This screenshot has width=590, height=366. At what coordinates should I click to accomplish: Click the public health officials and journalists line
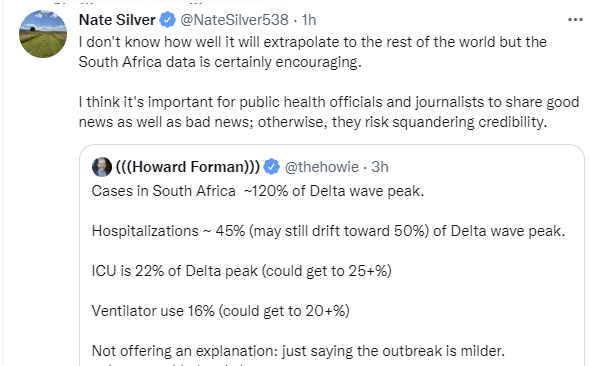click(x=328, y=102)
